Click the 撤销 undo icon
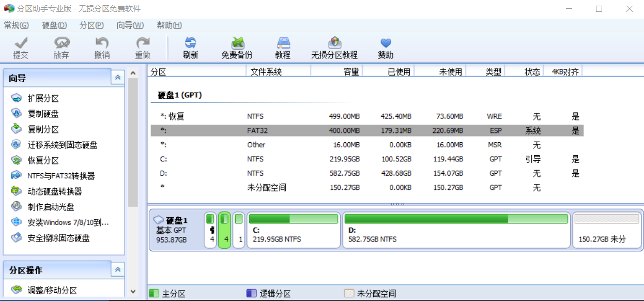 (x=102, y=43)
